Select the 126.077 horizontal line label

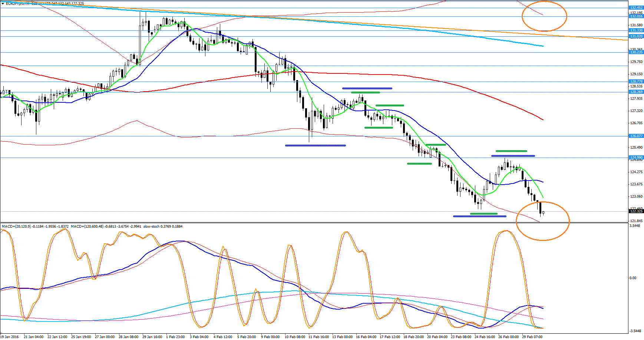[x=636, y=136]
